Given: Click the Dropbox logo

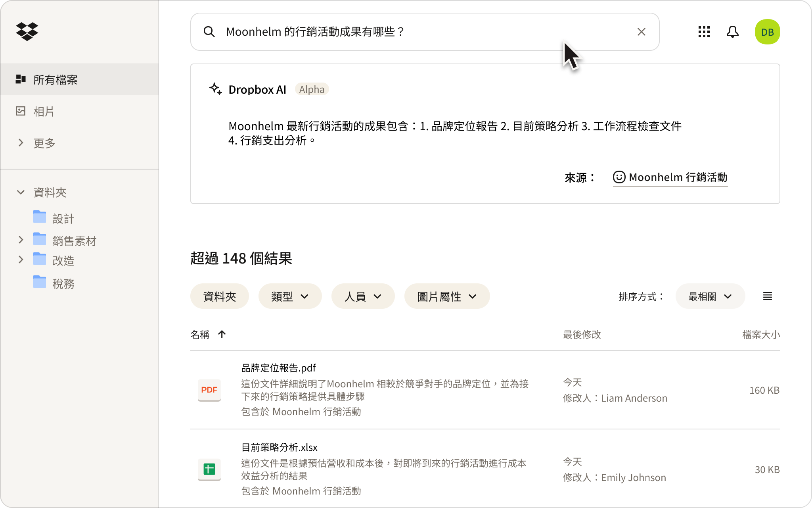Looking at the screenshot, I should tap(27, 31).
